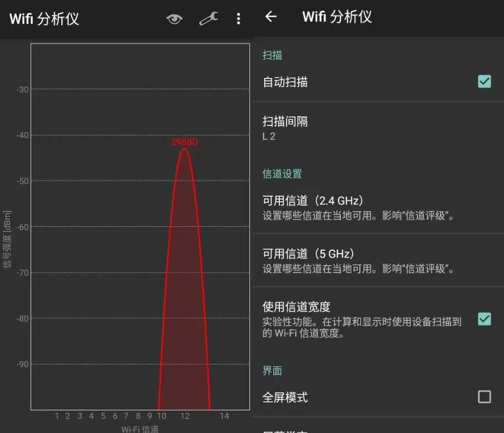Click channel 6 on the axis
The height and width of the screenshot is (433, 504).
(x=115, y=416)
